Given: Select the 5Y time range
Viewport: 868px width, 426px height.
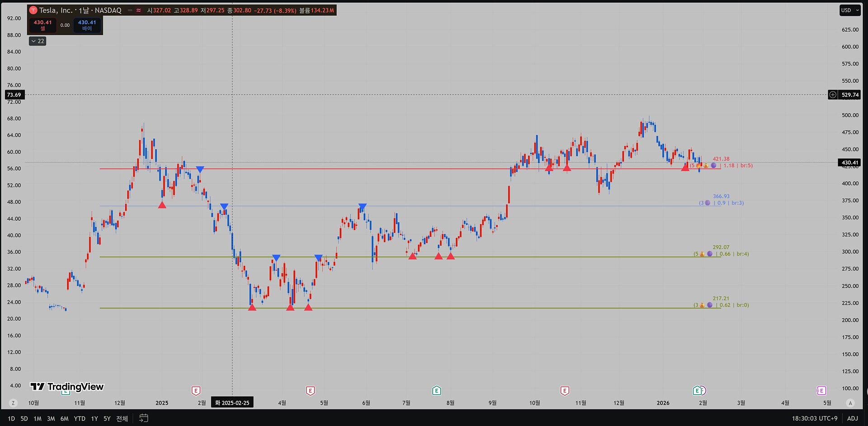Looking at the screenshot, I should [107, 419].
